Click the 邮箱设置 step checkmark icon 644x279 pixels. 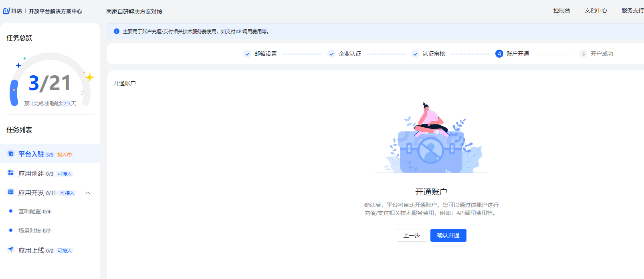point(247,54)
